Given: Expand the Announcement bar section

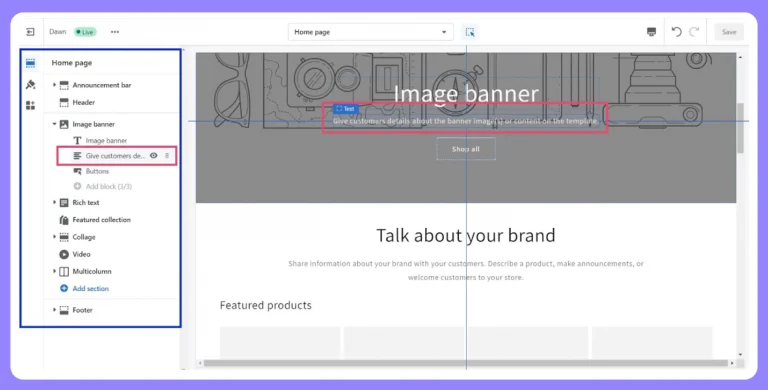Looking at the screenshot, I should click(54, 85).
